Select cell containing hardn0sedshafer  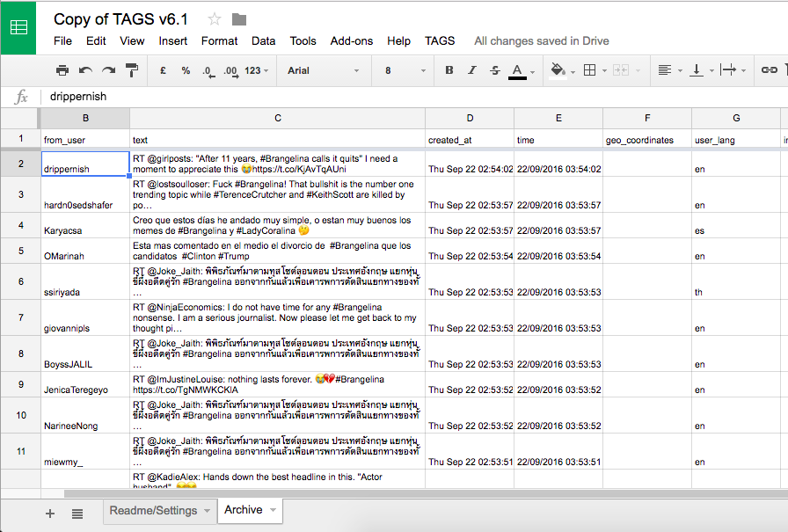click(x=85, y=194)
